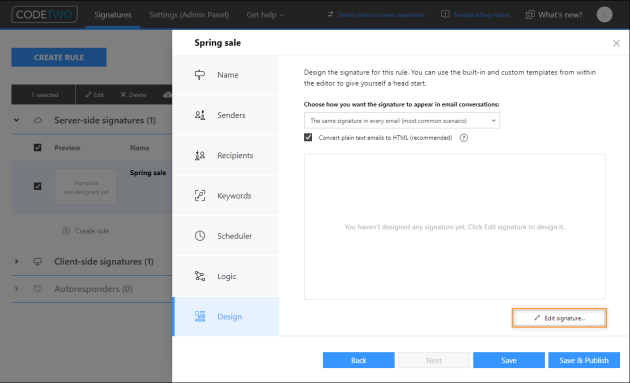
Task: Click the Scheduler clock icon
Action: (x=200, y=236)
